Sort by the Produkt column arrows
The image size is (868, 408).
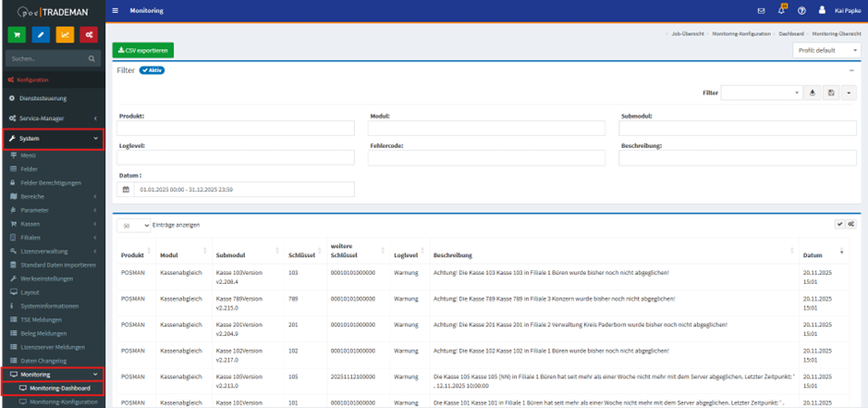[151, 251]
